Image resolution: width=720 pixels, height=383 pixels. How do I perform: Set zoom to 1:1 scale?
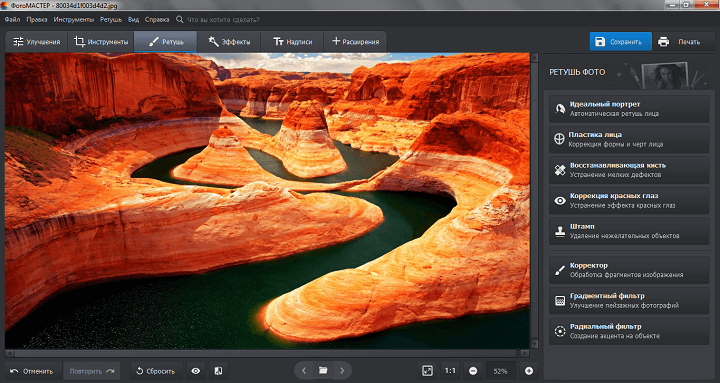coord(450,371)
